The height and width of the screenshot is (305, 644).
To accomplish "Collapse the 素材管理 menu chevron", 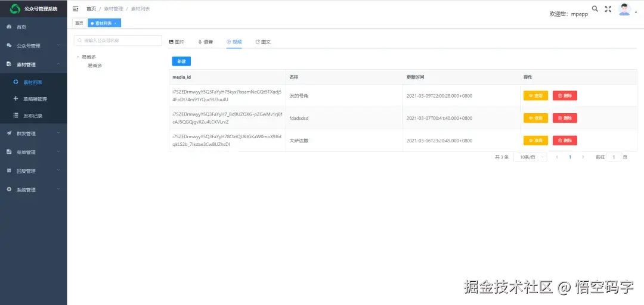I will pos(58,64).
